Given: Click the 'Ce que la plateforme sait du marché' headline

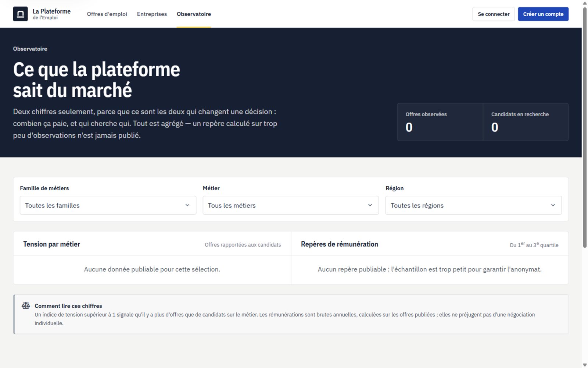Looking at the screenshot, I should pyautogui.click(x=97, y=80).
